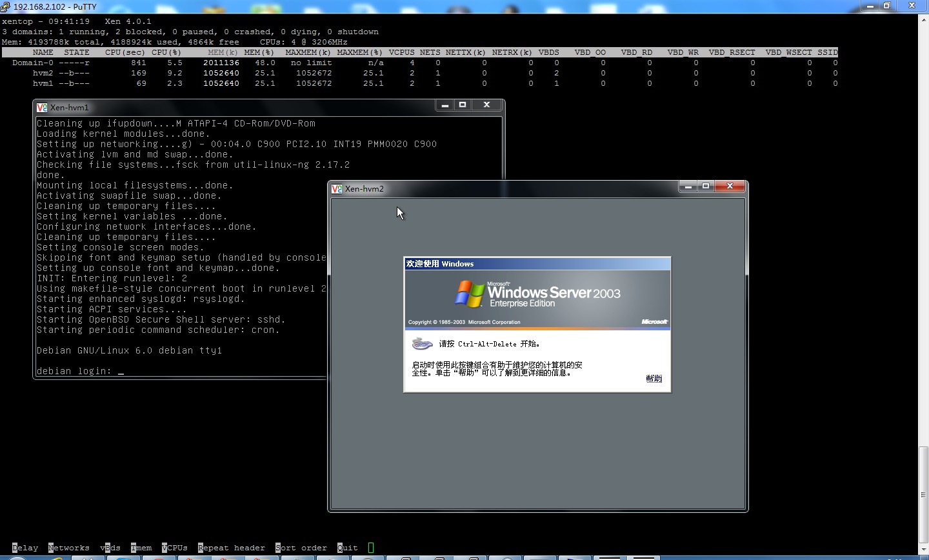
Task: Click the hvm1 domain row name
Action: (x=43, y=83)
